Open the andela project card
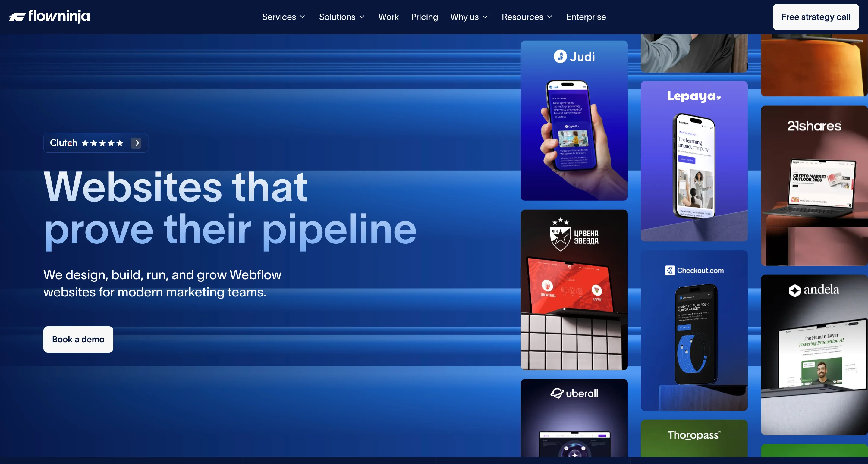 point(814,355)
